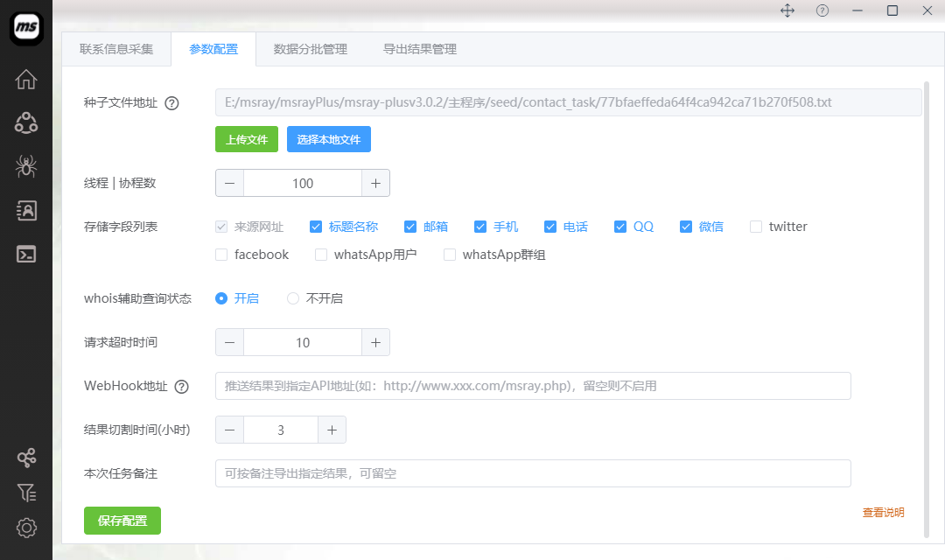This screenshot has height=560, width=945.
Task: Enable the whatsApp群组 checkbox
Action: pos(450,255)
